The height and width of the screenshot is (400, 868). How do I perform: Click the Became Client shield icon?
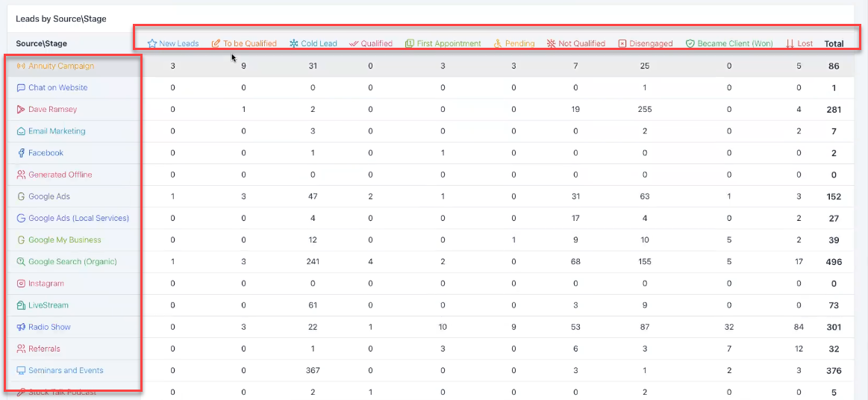pyautogui.click(x=690, y=43)
